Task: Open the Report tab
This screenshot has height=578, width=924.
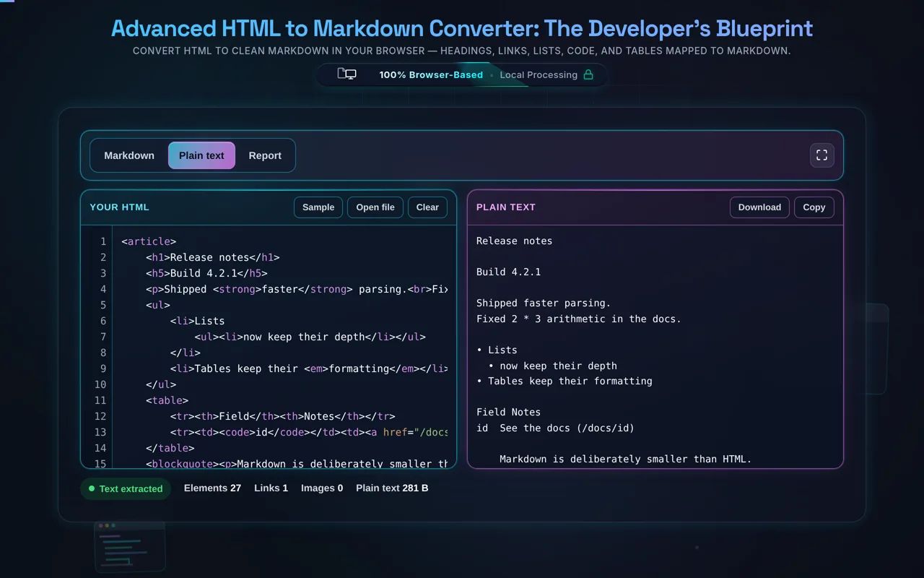Action: point(265,155)
